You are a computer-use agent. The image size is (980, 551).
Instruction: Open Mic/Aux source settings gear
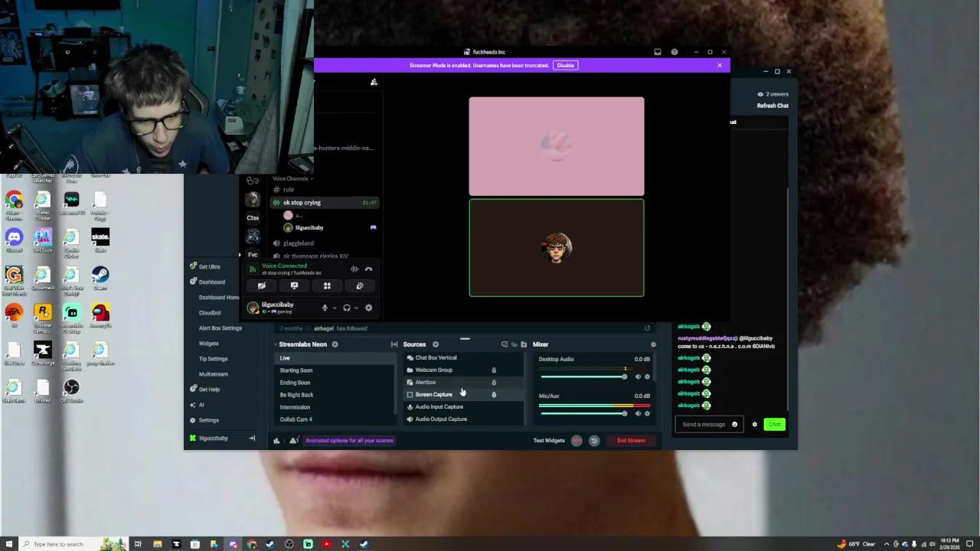click(x=647, y=413)
